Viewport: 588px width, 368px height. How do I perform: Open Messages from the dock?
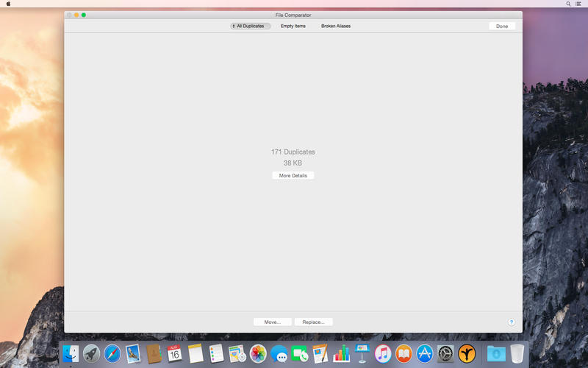pos(279,353)
